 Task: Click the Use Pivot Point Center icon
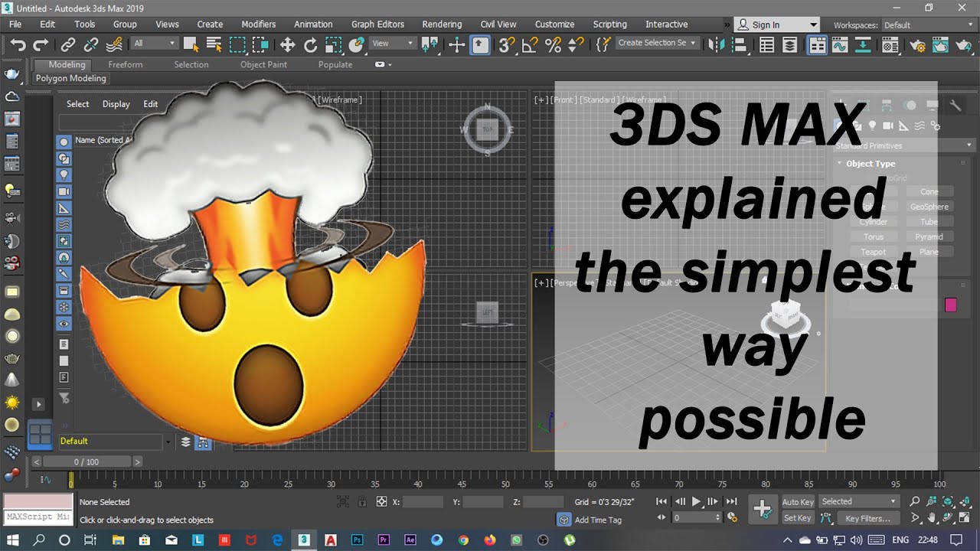(x=430, y=44)
